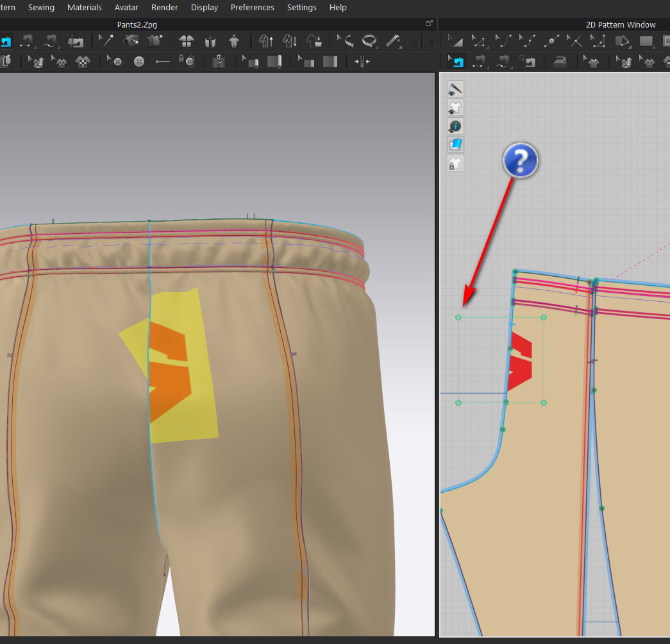Pop out the 3D window with undock icon
The width and height of the screenshot is (670, 644).
(429, 23)
